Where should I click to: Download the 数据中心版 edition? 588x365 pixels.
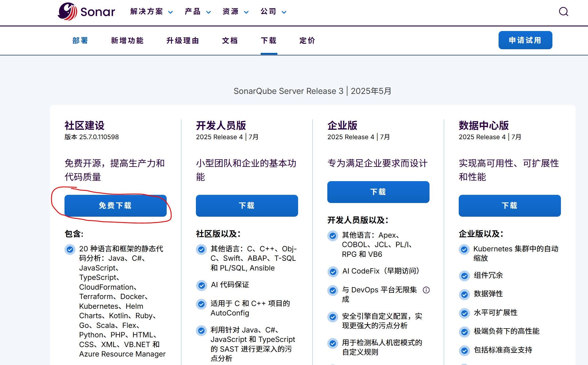[510, 206]
